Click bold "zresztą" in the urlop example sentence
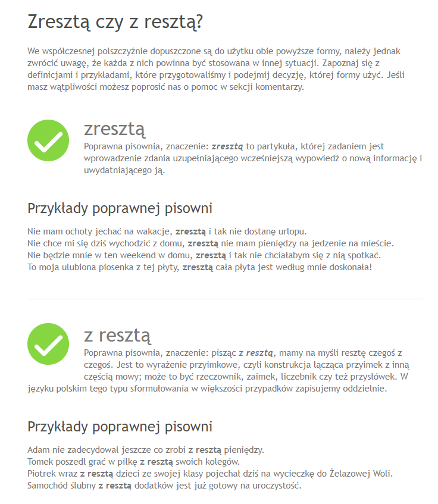Viewport: 438px width, 504px height. click(190, 231)
